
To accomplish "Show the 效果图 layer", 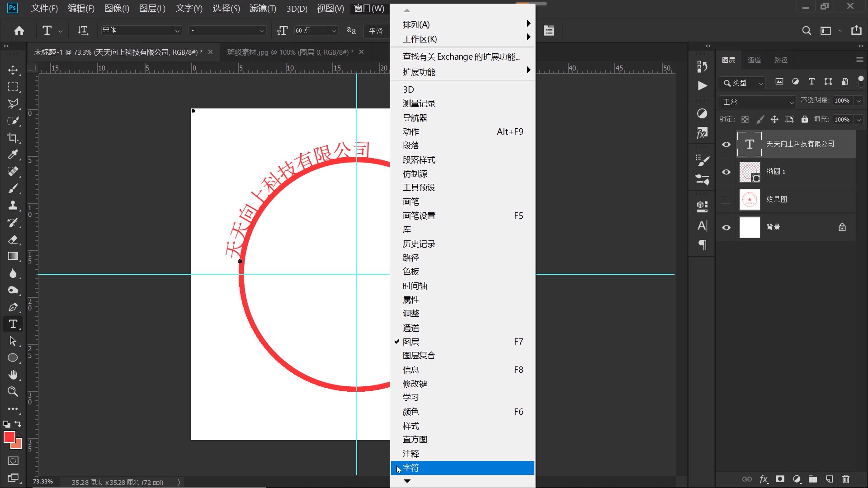I will pos(726,199).
